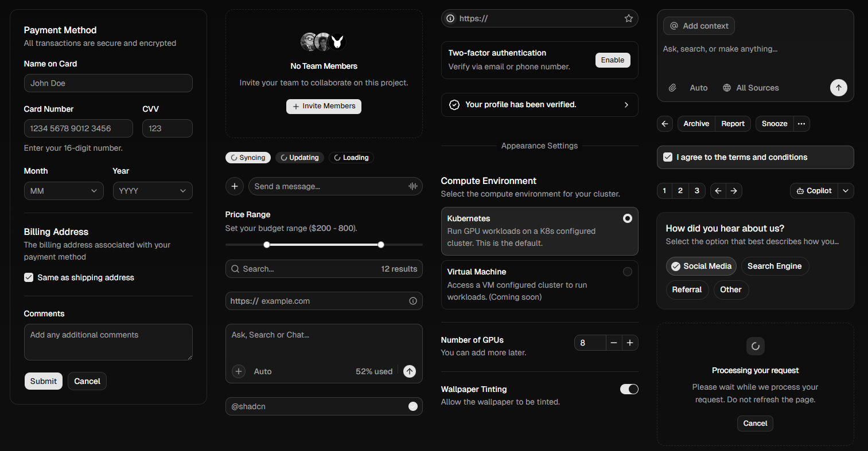Open the Month dropdown

coord(64,191)
